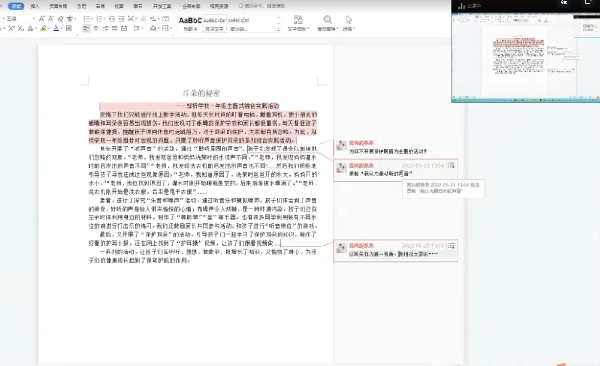This screenshot has height=366, width=600.
Task: Open the Home tab in the ribbon
Action: coord(16,6)
